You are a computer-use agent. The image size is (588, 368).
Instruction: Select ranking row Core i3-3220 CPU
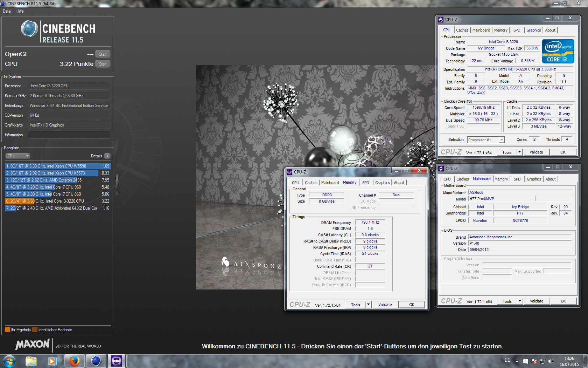pos(58,201)
